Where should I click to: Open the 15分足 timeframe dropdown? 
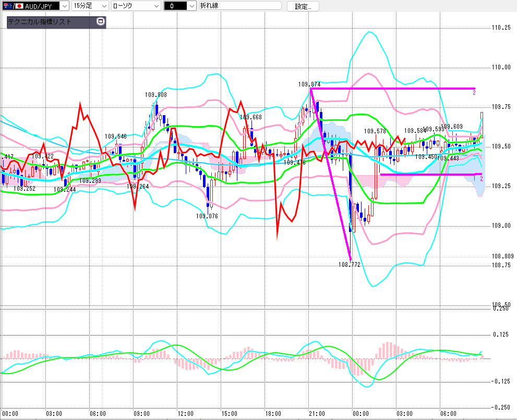click(x=90, y=6)
